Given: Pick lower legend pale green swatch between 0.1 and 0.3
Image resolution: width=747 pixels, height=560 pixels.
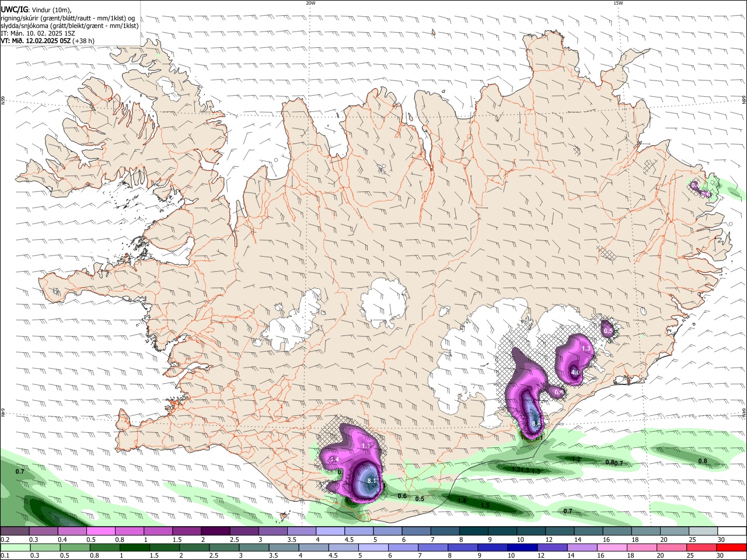Looking at the screenshot, I should (x=15, y=548).
